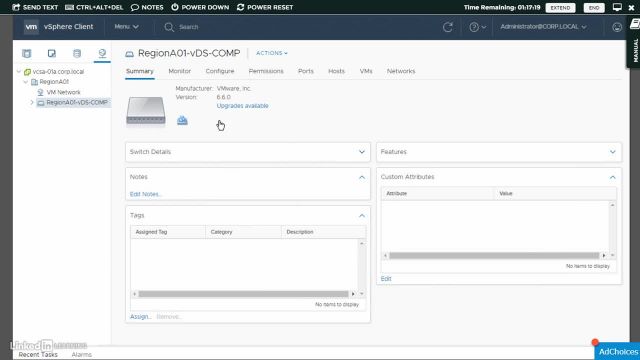Image resolution: width=640 pixels, height=360 pixels.
Task: Collapse the Custom Attributes panel
Action: point(613,177)
